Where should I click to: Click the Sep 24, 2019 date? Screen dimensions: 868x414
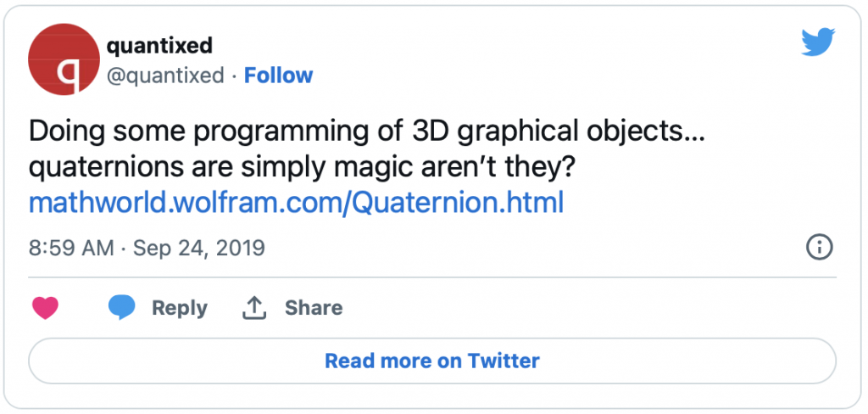pyautogui.click(x=199, y=248)
